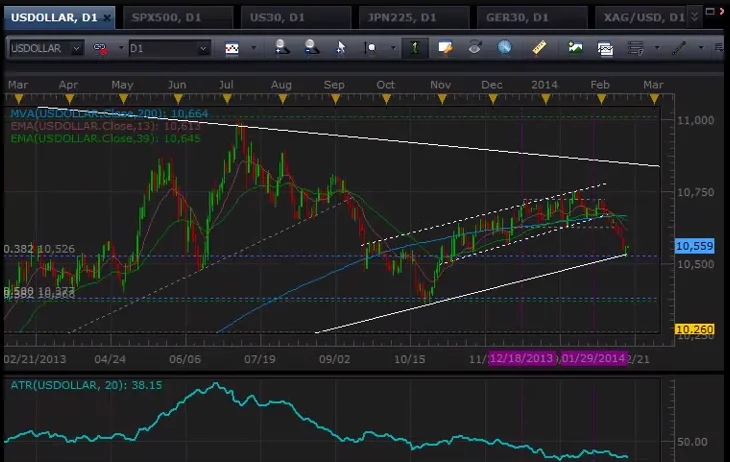Restore the chart window size
Image resolution: width=730 pixels, height=462 pixels.
[x=710, y=11]
